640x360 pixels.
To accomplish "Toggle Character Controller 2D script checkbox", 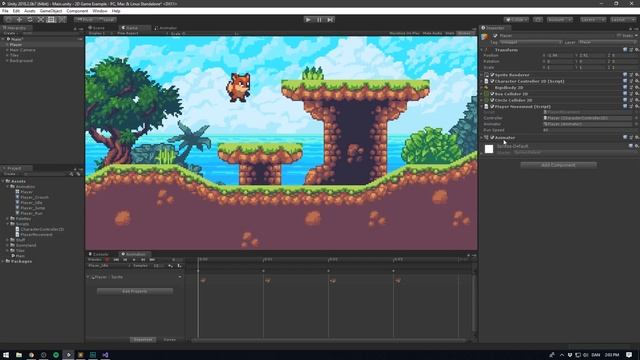I will tap(492, 81).
